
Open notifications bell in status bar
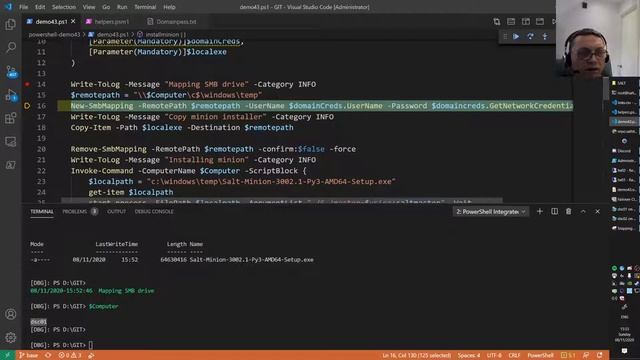tap(600, 355)
